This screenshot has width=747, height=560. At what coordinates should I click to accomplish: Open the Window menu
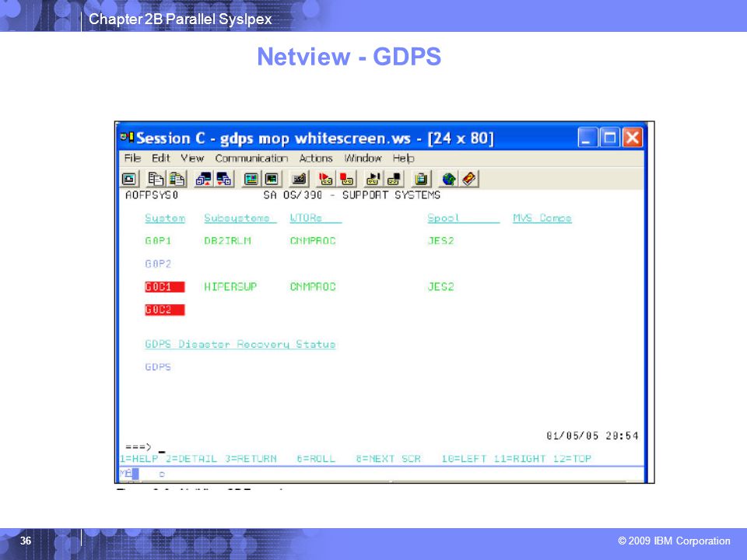click(x=363, y=158)
